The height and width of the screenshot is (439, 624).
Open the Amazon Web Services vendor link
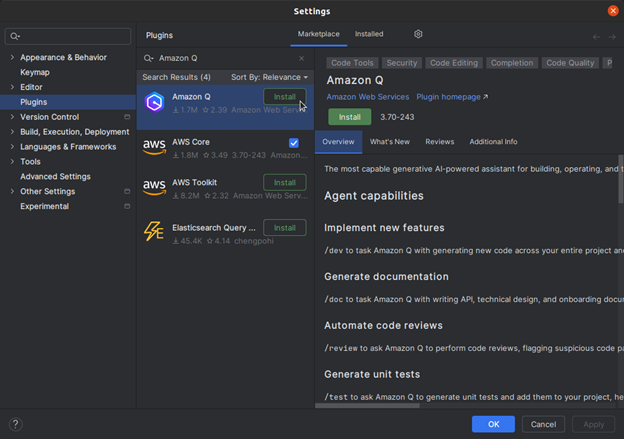[367, 97]
